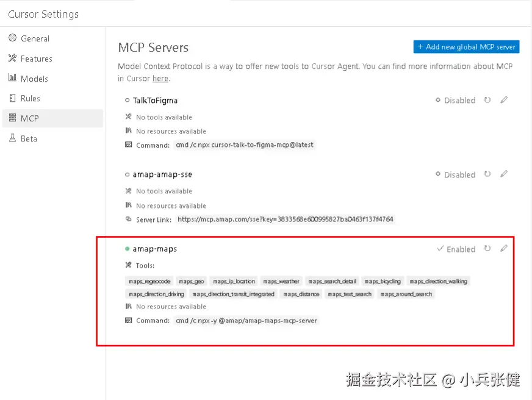Click the maps_ip_location tool tag

coord(234,281)
